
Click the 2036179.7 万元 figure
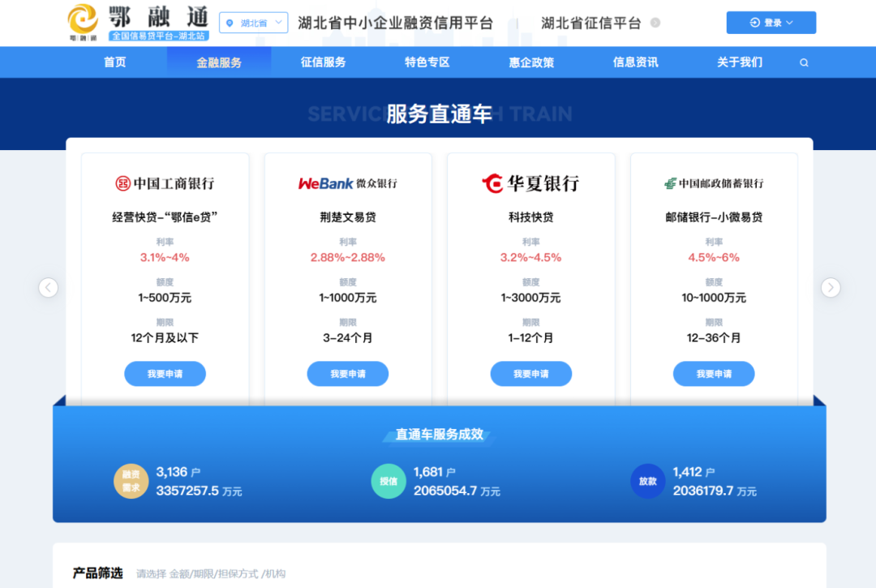point(715,491)
